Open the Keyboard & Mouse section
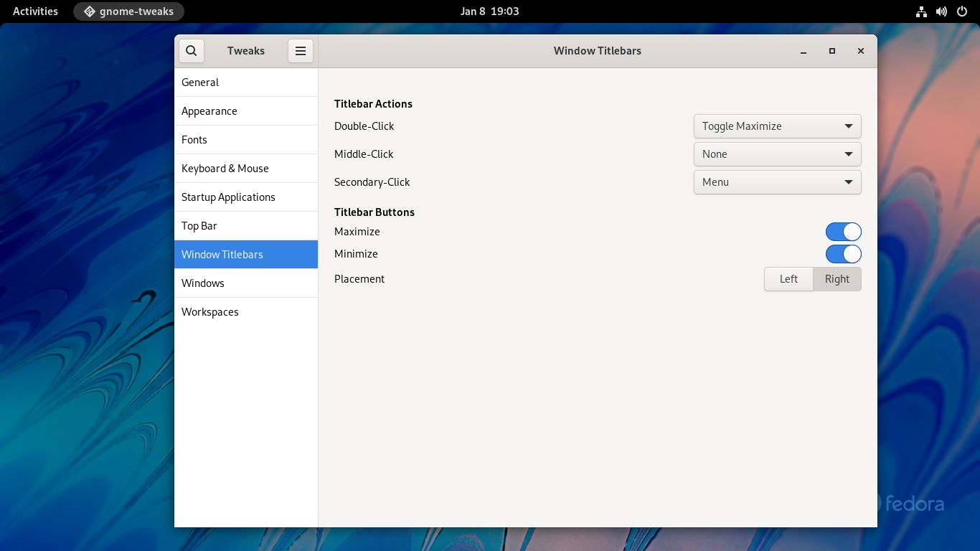This screenshot has height=551, width=980. (246, 169)
